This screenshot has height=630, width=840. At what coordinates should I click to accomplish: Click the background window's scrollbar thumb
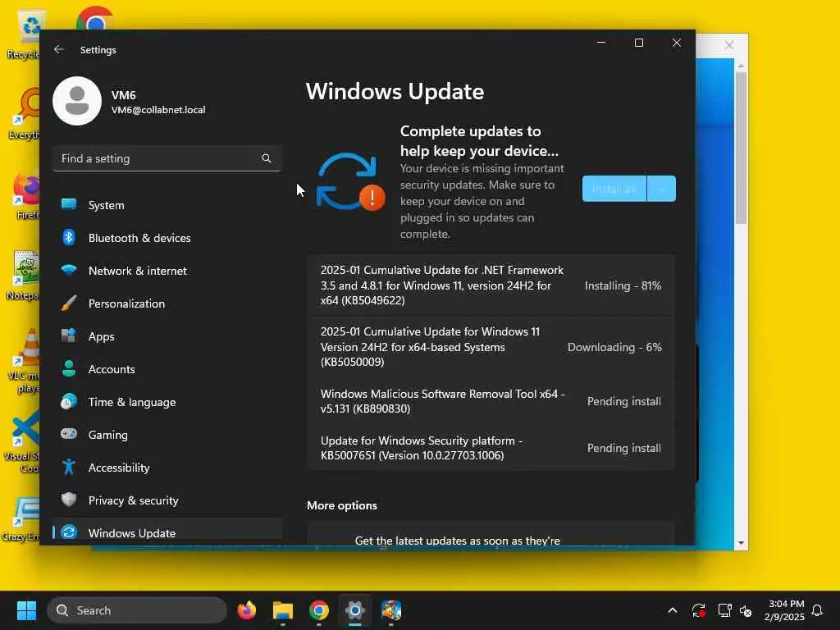click(741, 148)
